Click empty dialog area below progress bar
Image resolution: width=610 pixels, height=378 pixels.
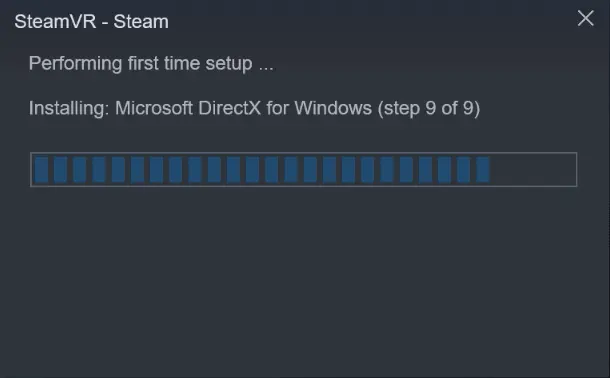tap(303, 280)
